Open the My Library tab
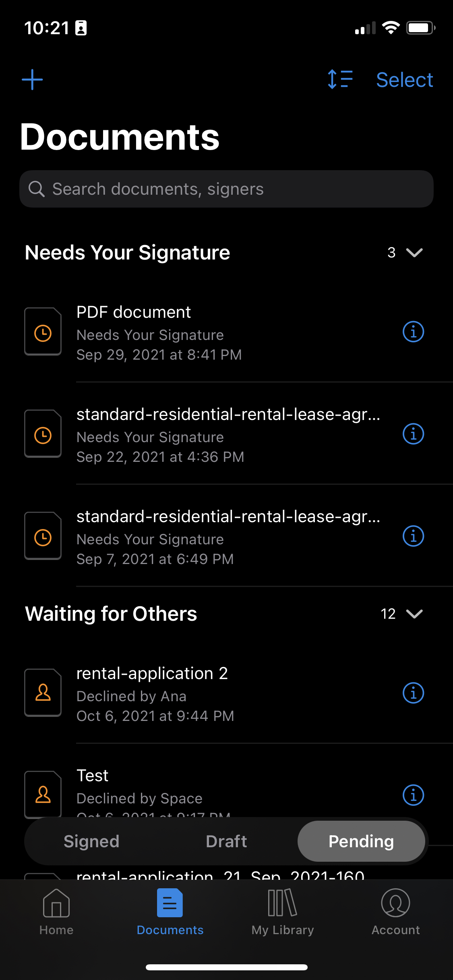 click(x=283, y=912)
